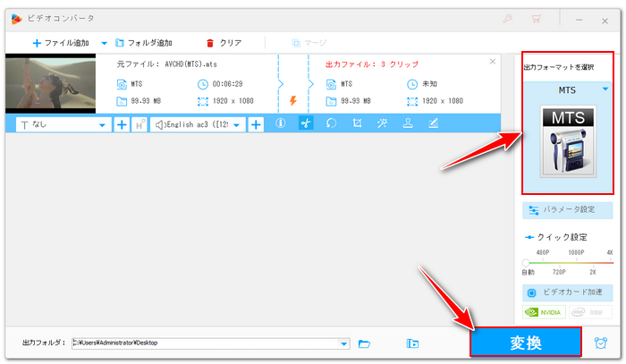Click the watermark stamp icon
The width and height of the screenshot is (626, 364).
tap(407, 124)
